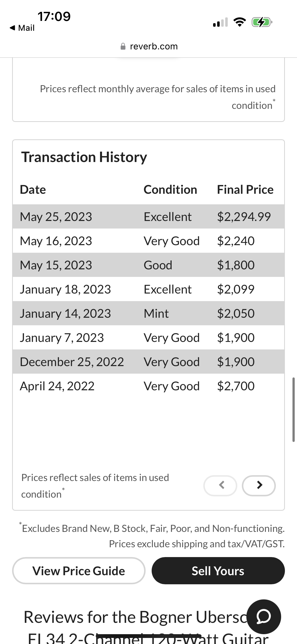The height and width of the screenshot is (644, 297).
Task: Tap the battery charging status icon
Action: tap(262, 22)
